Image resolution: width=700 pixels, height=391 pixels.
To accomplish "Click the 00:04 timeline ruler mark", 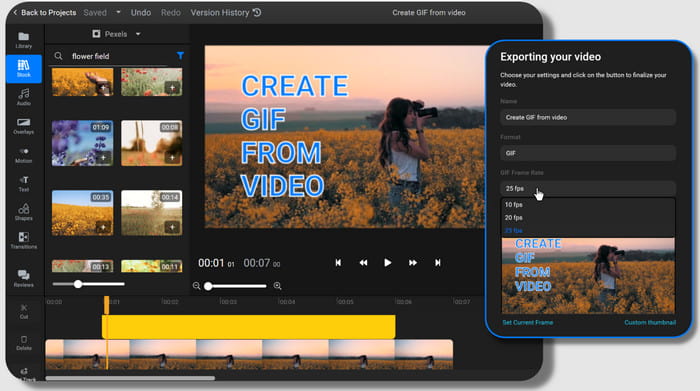I will click(x=286, y=302).
